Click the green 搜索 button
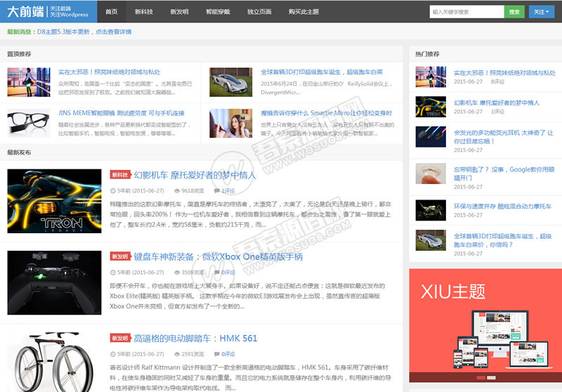The width and height of the screenshot is (562, 392). pyautogui.click(x=514, y=12)
